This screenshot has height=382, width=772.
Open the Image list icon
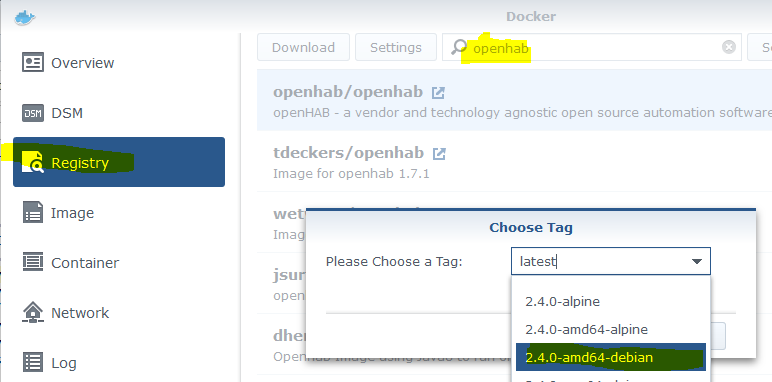[x=33, y=213]
